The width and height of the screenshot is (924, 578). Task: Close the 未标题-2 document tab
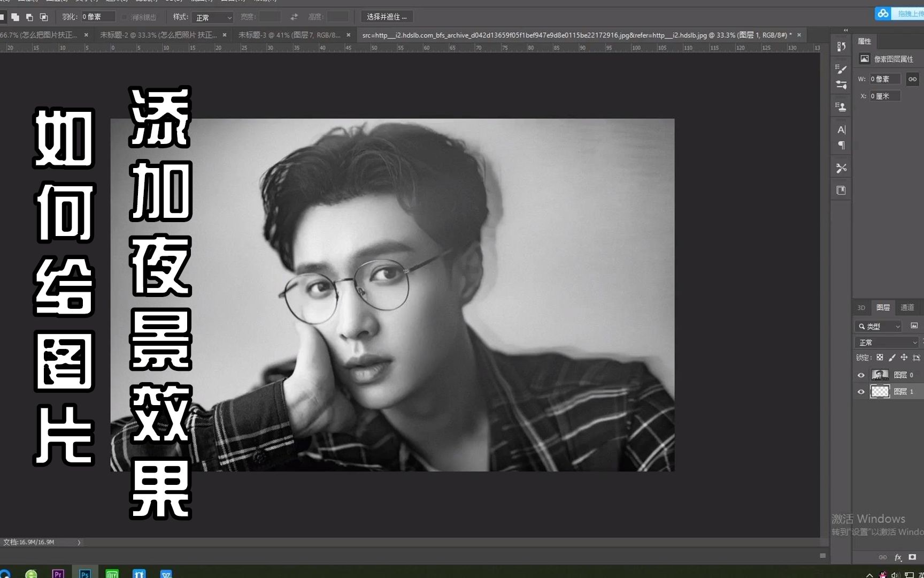coord(225,35)
